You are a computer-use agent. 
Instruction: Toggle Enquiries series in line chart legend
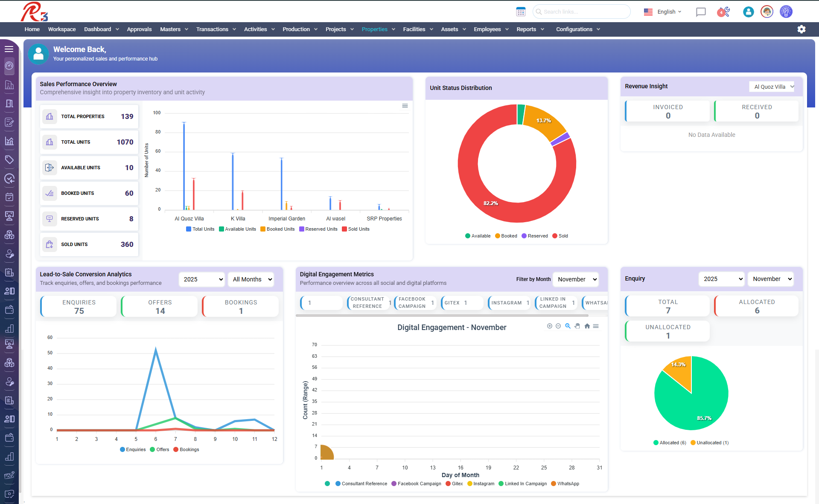pos(133,450)
